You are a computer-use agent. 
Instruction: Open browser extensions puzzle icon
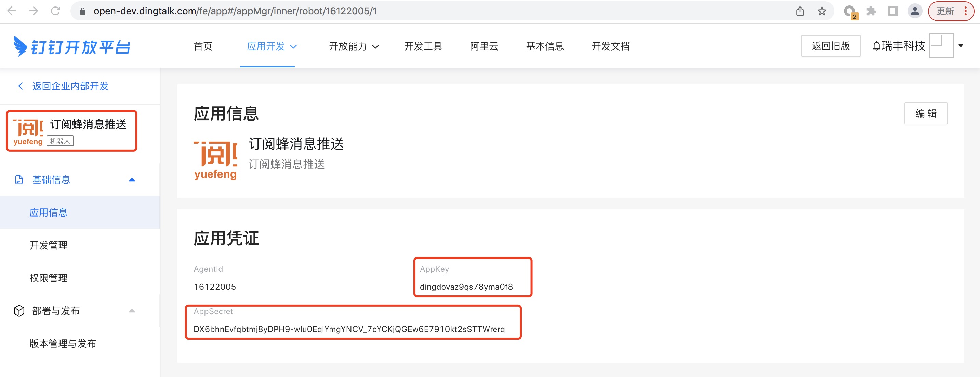pos(871,11)
